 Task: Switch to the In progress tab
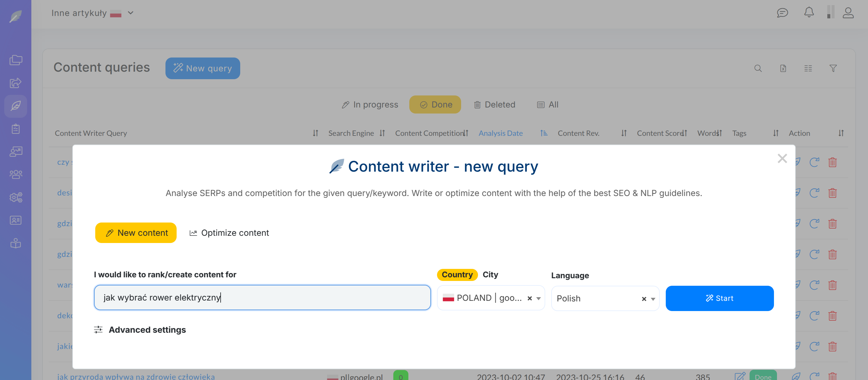click(370, 105)
